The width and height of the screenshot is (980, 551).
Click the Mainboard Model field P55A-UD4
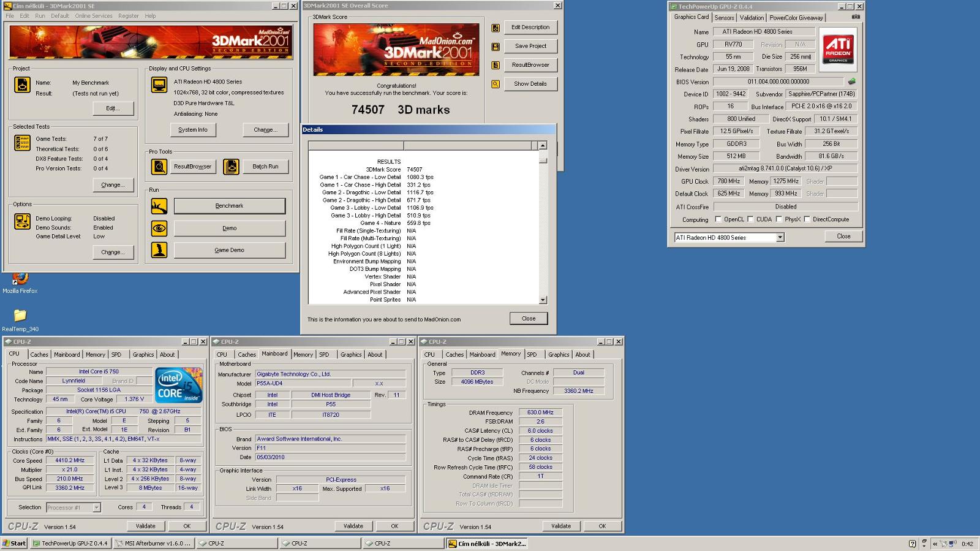[304, 384]
